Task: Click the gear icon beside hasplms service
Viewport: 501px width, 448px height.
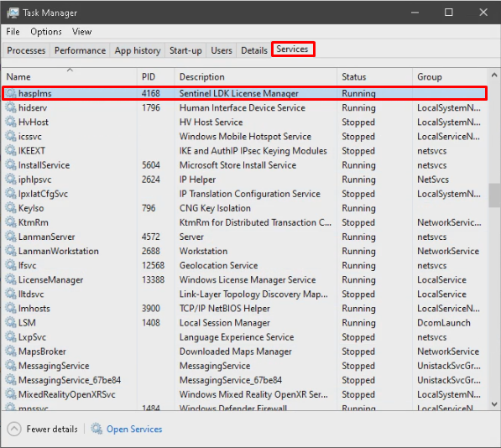Action: click(x=11, y=93)
